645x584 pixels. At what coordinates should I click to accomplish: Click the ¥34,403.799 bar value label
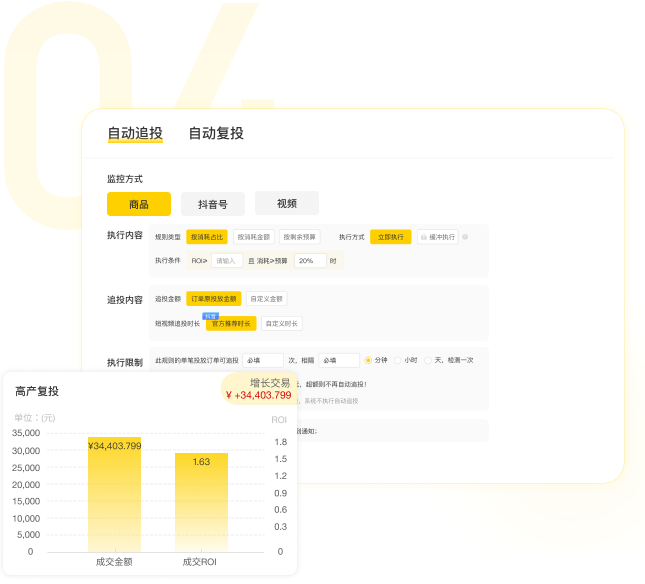[x=115, y=446]
